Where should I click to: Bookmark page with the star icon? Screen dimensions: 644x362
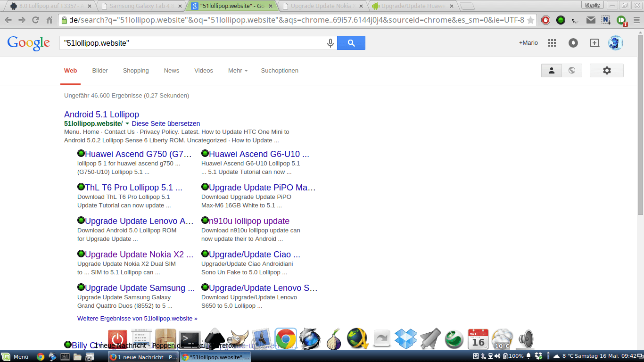coord(530,20)
